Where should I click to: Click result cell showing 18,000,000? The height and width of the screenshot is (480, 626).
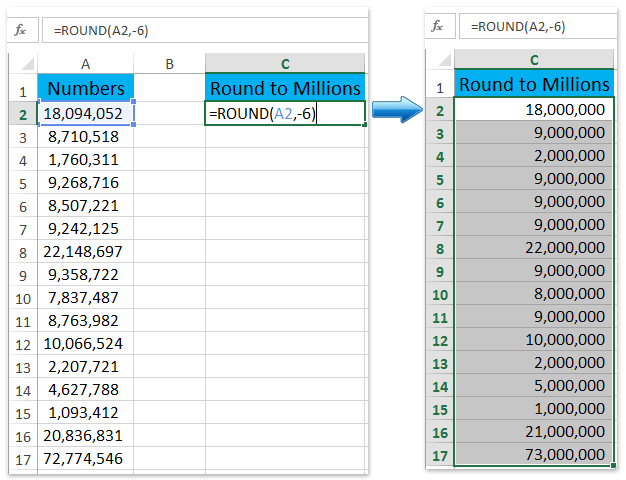(534, 109)
